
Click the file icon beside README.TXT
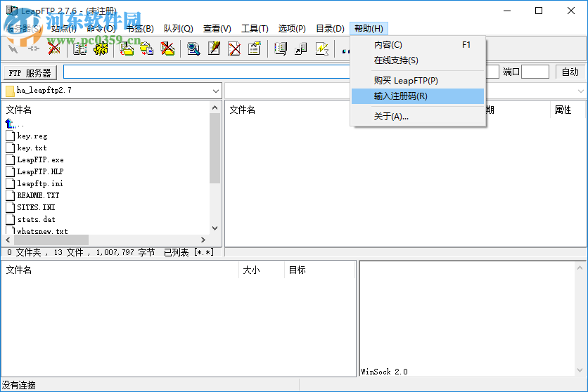(x=11, y=195)
